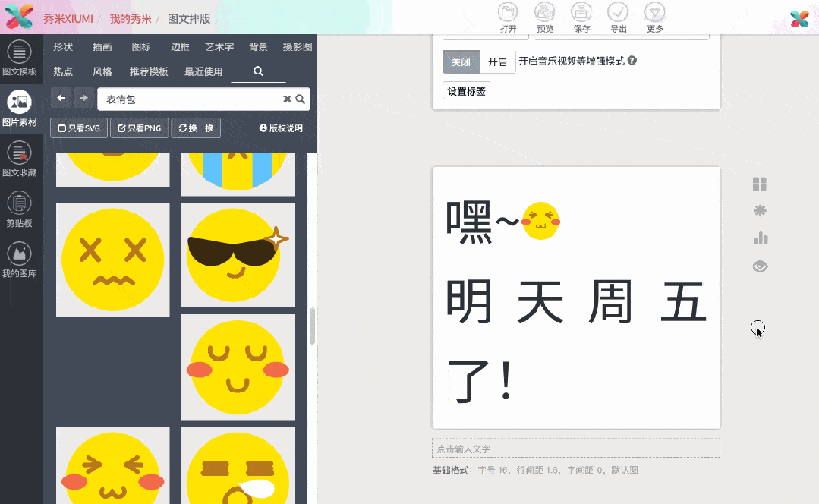Screen dimensions: 819x504
Task: Click the 嘿~ text in the editor
Action: (x=483, y=222)
